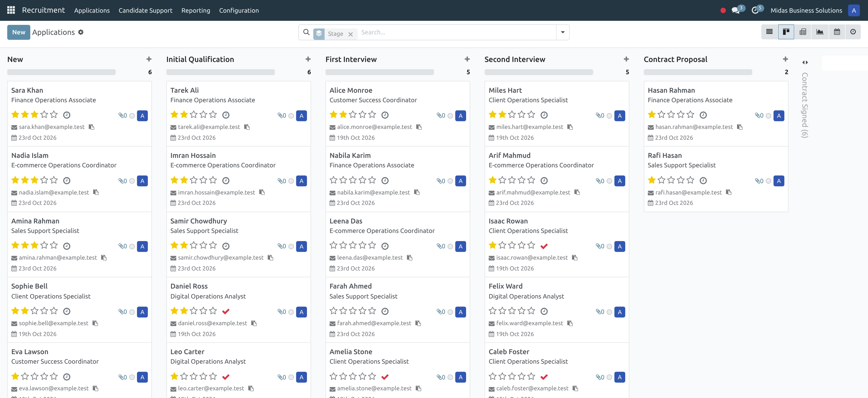The image size is (868, 398).
Task: Open the Candidate Support menu
Action: (x=145, y=10)
